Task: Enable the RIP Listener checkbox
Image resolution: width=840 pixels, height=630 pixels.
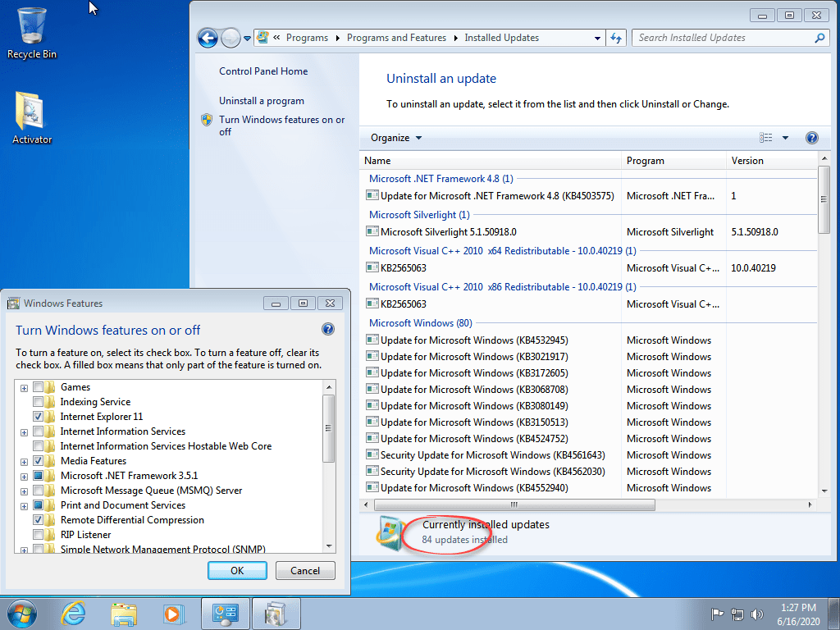Action: click(x=38, y=534)
